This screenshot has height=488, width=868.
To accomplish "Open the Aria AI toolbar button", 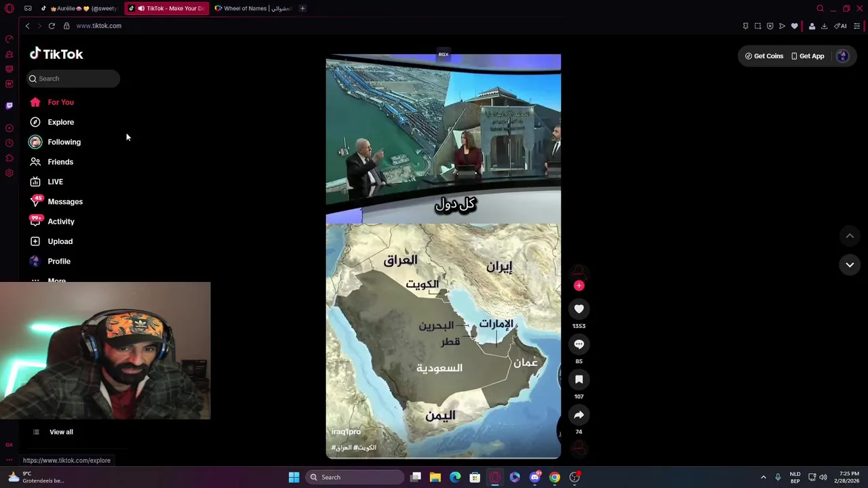I will pos(840,26).
